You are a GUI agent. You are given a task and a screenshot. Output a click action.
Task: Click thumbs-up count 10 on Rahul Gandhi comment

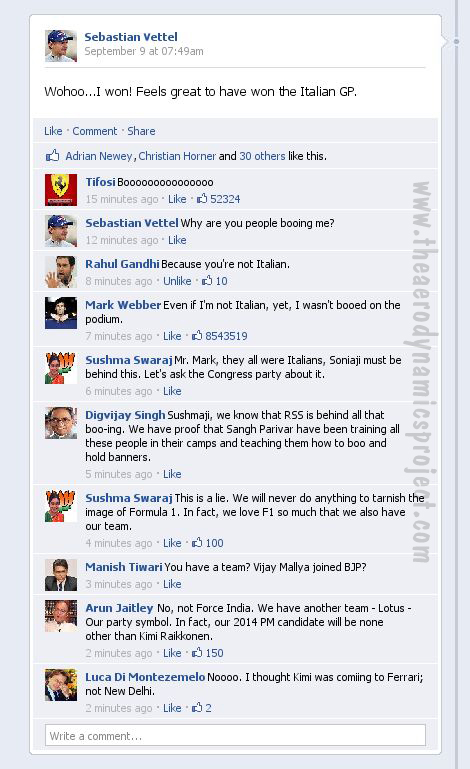coord(214,281)
